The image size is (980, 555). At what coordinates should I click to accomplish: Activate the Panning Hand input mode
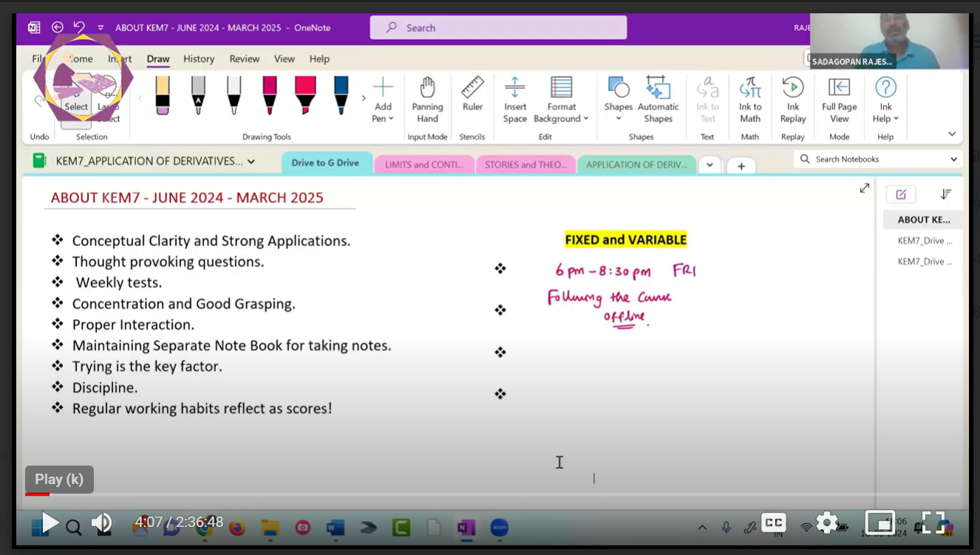point(427,99)
